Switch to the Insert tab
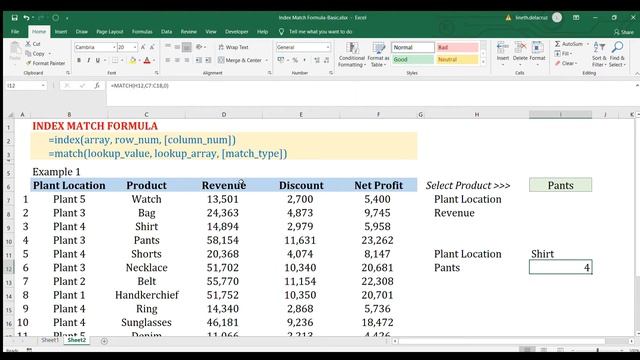Image resolution: width=640 pixels, height=360 pixels. [61, 32]
